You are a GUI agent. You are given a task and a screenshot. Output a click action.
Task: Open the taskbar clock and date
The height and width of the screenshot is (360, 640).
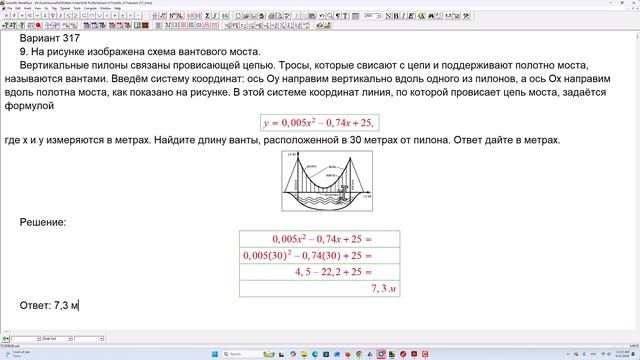coord(622,354)
